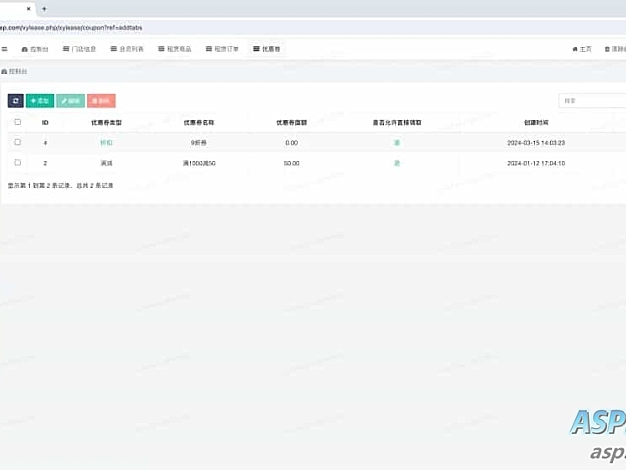Click the 满减 coupon type cell
The width and height of the screenshot is (626, 470).
(x=106, y=163)
